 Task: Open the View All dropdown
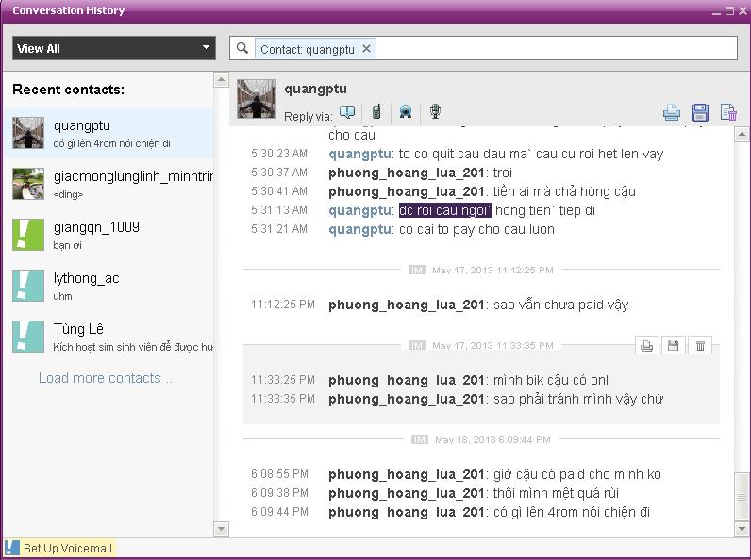pyautogui.click(x=114, y=48)
